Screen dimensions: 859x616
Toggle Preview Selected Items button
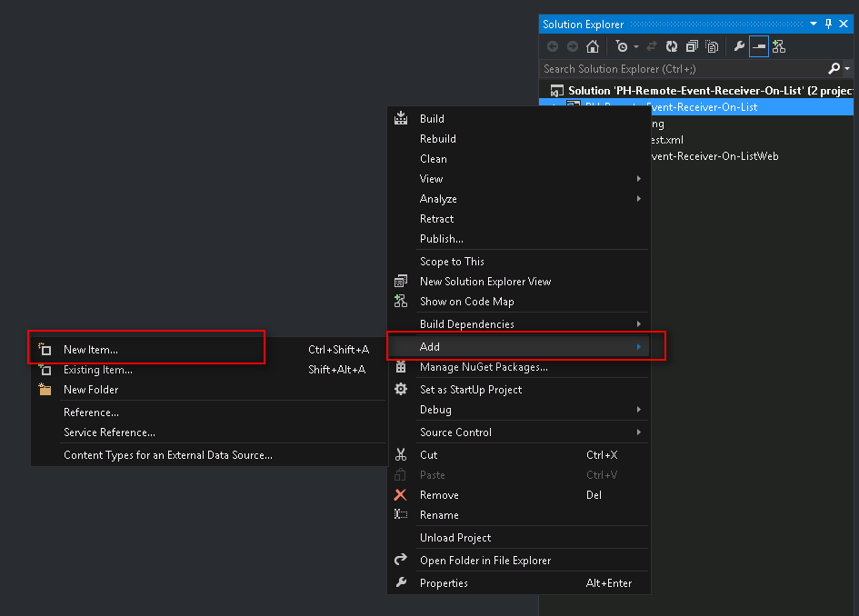tap(759, 46)
